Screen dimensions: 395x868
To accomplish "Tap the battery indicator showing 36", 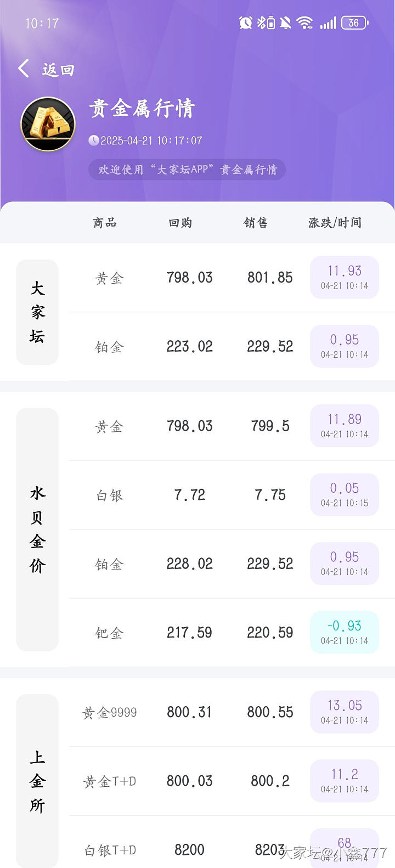I will [355, 22].
